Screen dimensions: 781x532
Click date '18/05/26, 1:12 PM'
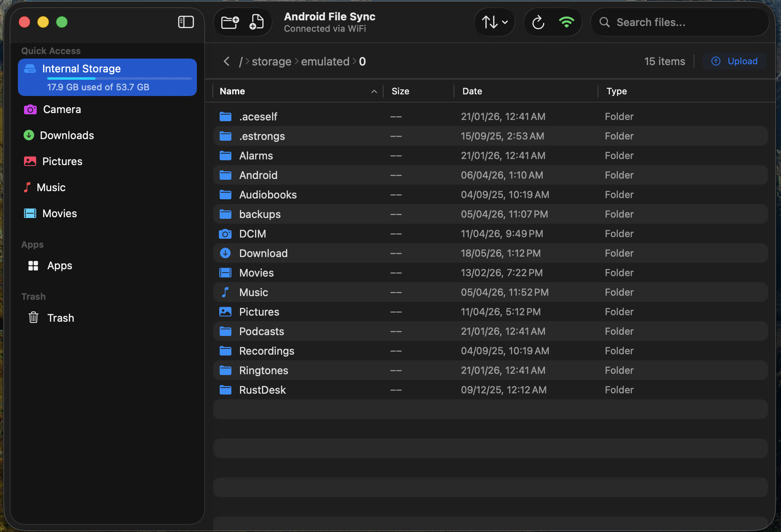pyautogui.click(x=501, y=253)
